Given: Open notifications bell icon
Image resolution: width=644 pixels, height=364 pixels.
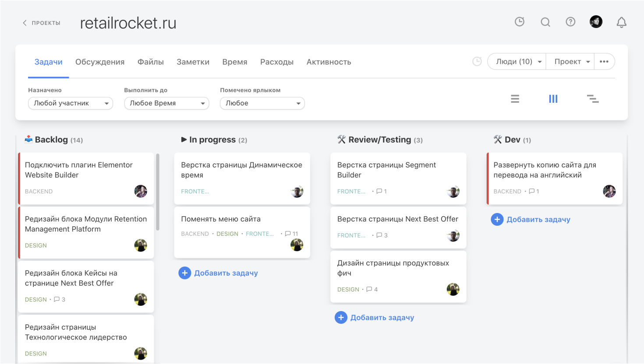Looking at the screenshot, I should click(x=621, y=22).
